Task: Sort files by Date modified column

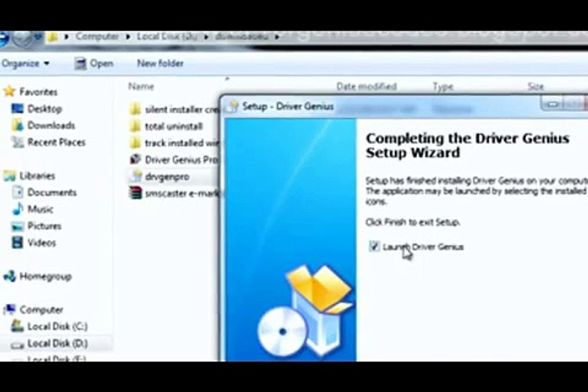Action: [x=366, y=87]
